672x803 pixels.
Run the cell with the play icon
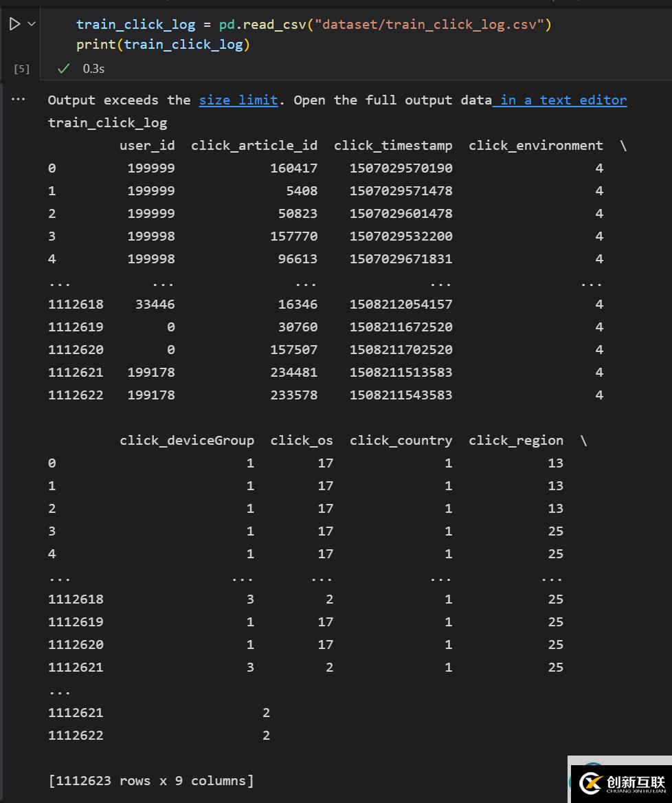click(14, 25)
